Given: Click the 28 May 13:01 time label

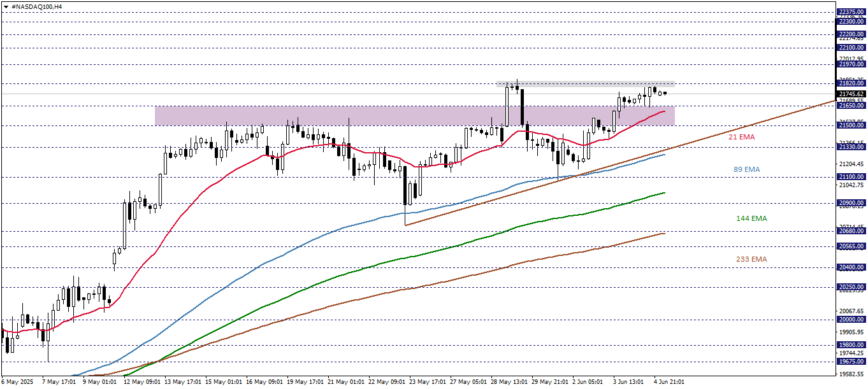Looking at the screenshot, I should pos(509,382).
